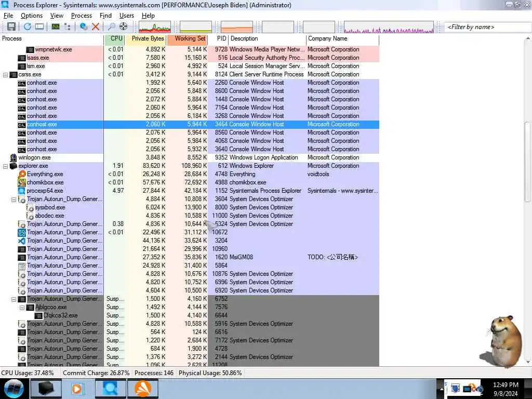The height and width of the screenshot is (399, 532).
Task: Select the wmpnetwk.exe process row
Action: pyautogui.click(x=190, y=49)
